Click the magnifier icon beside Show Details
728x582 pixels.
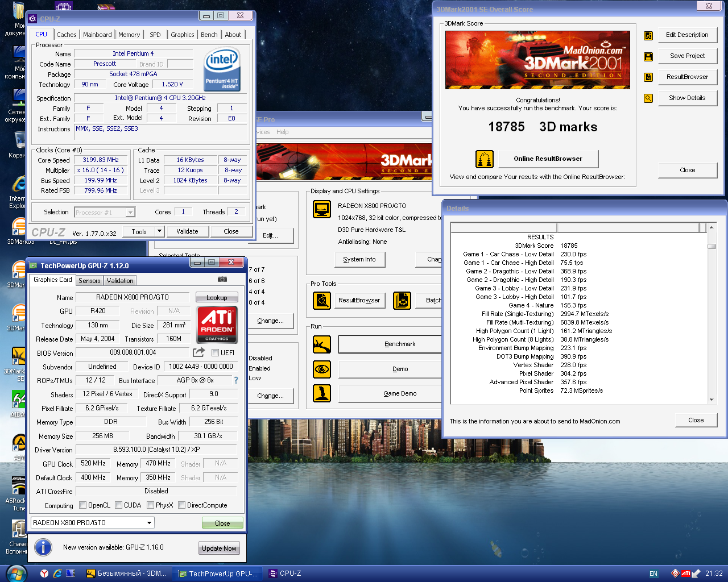pos(648,98)
